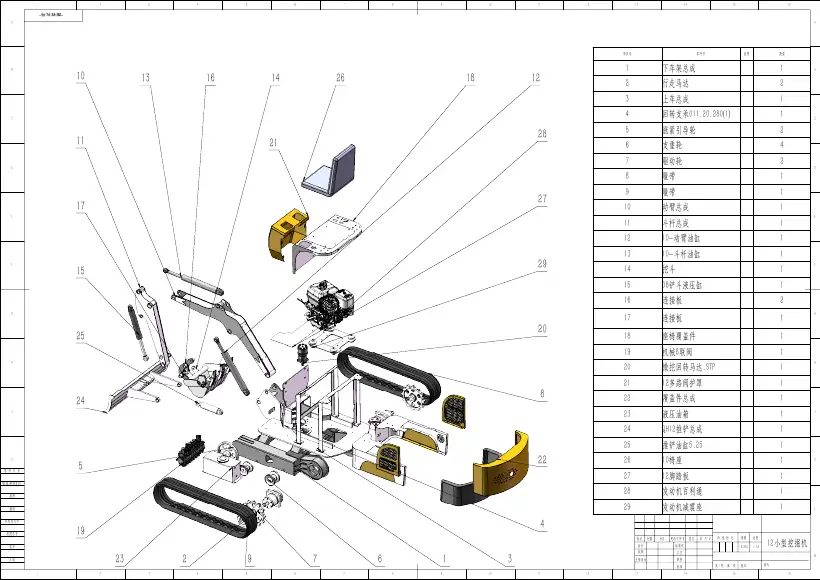The width and height of the screenshot is (820, 580).
Task: Click balloon number 28 in the drawing
Action: click(542, 134)
